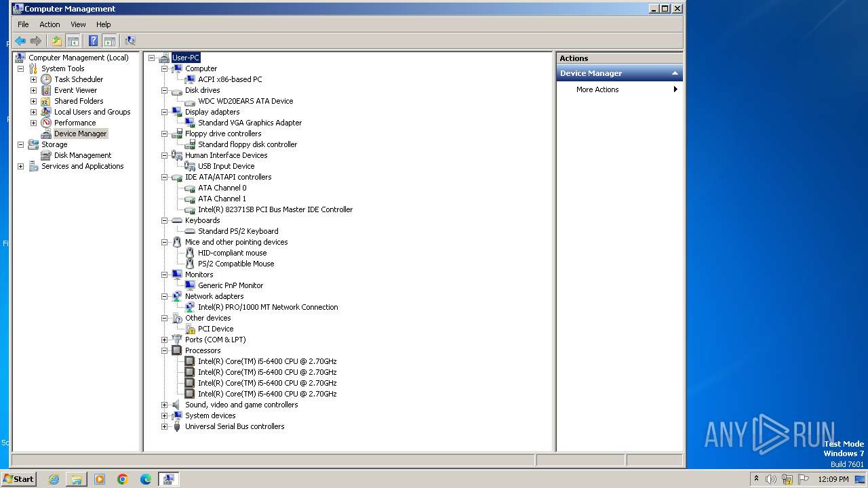
Task: Select the Computer Management taskbar button
Action: pos(168,479)
